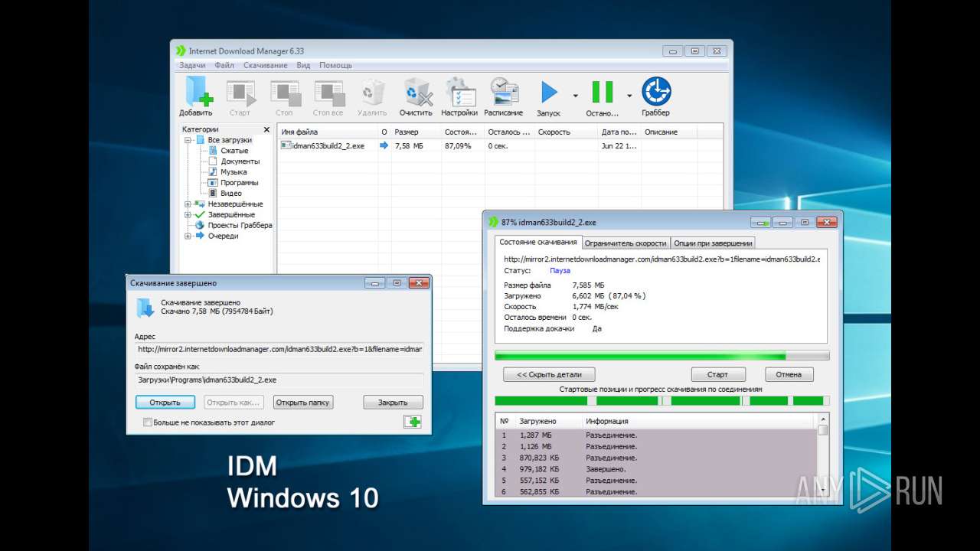The image size is (980, 551).
Task: Open the Вид menu
Action: 303,66
